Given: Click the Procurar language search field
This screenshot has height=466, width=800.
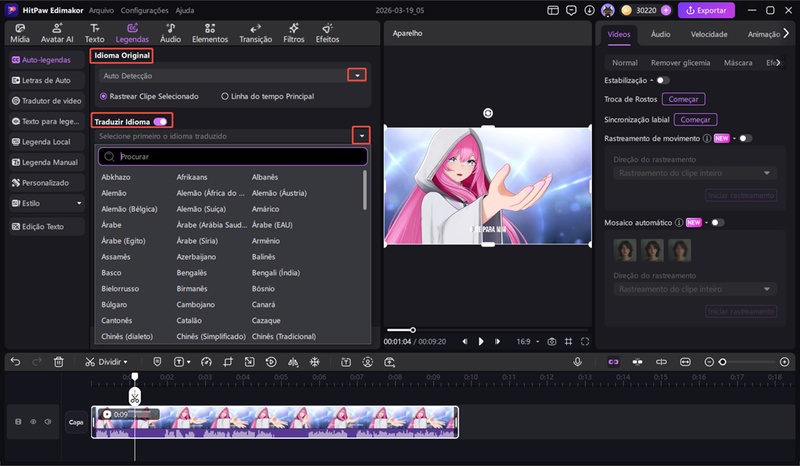Looking at the screenshot, I should click(x=233, y=156).
